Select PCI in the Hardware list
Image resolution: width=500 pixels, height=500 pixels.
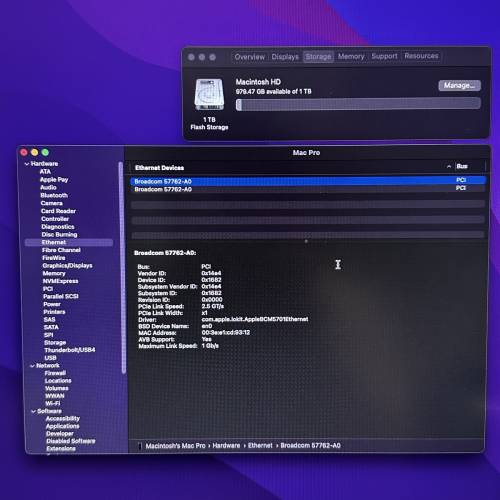pyautogui.click(x=48, y=289)
